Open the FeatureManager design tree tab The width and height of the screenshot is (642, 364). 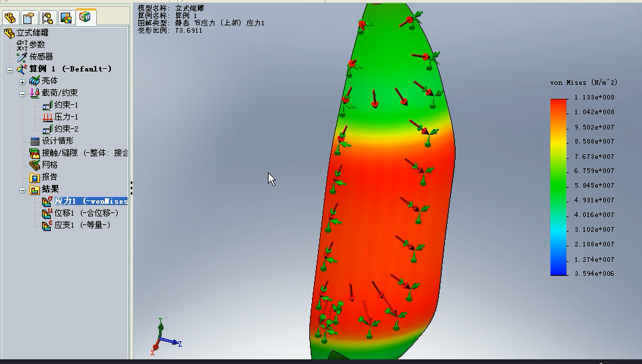point(10,17)
